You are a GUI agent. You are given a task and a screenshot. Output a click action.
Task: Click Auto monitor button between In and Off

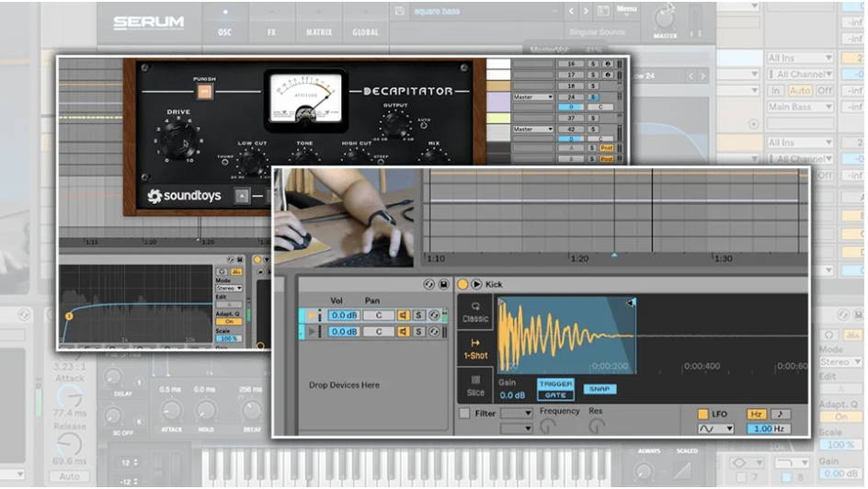(800, 91)
